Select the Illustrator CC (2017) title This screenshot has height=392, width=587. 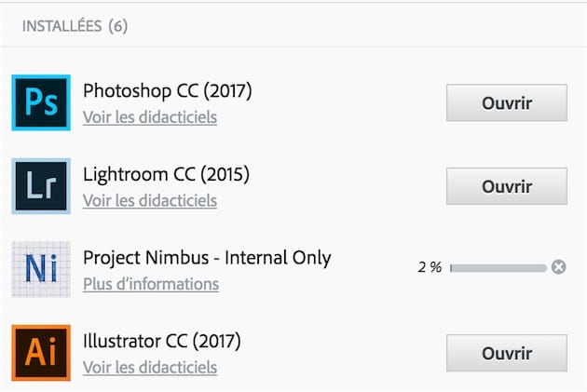pyautogui.click(x=162, y=341)
